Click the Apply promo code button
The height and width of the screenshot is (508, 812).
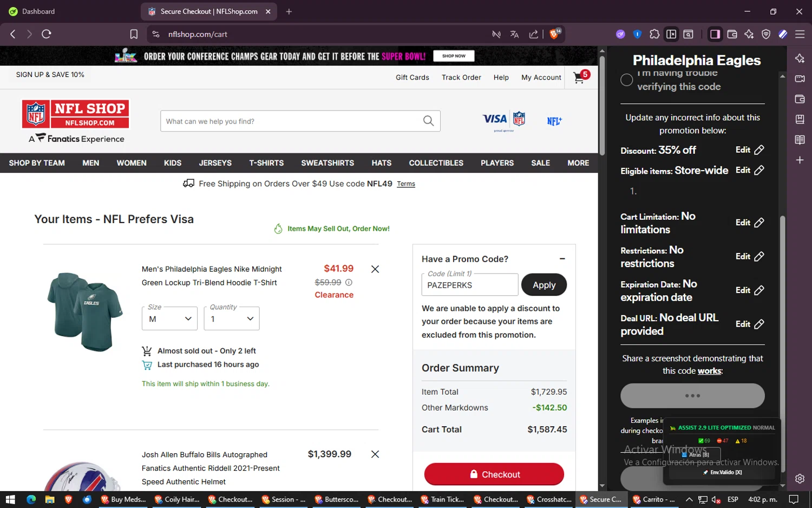[544, 285]
